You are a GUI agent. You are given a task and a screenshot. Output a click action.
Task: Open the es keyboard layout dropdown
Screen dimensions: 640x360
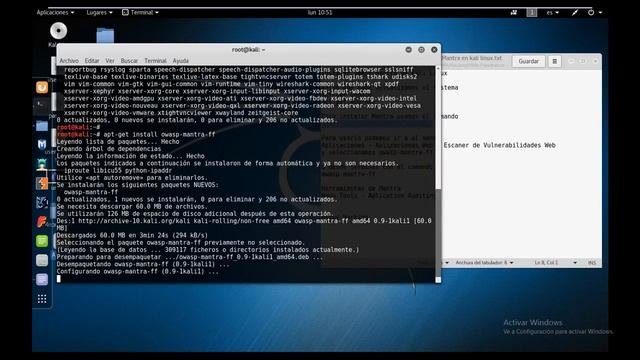point(553,13)
